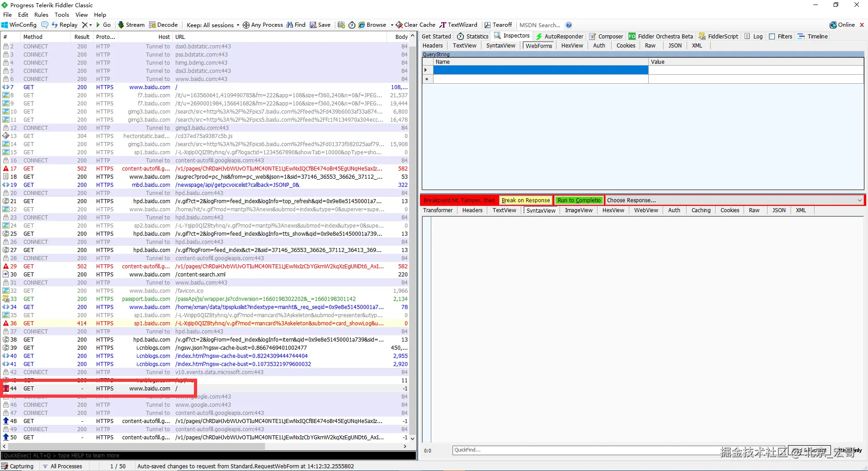Viewport: 868px width, 471px height.
Task: Click Run to Completion button
Action: (579, 200)
